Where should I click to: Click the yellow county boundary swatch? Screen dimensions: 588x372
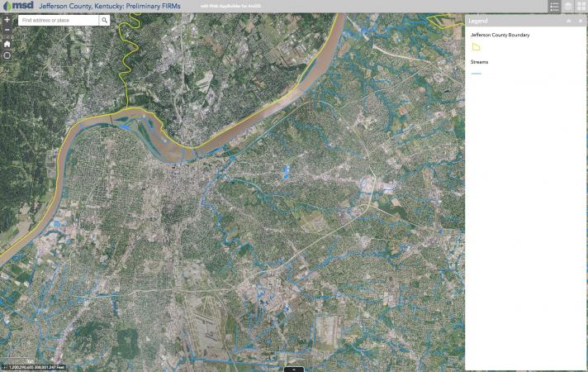pos(476,47)
